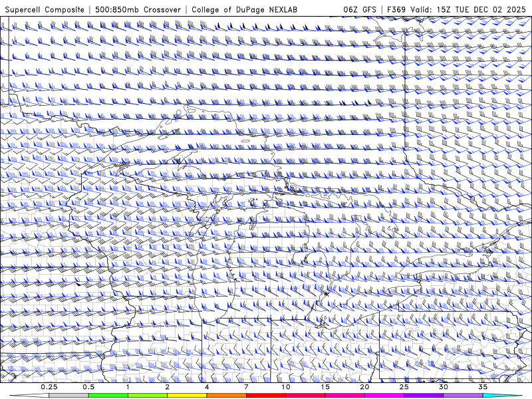
Task: Click the legend value 15
Action: click(x=325, y=387)
